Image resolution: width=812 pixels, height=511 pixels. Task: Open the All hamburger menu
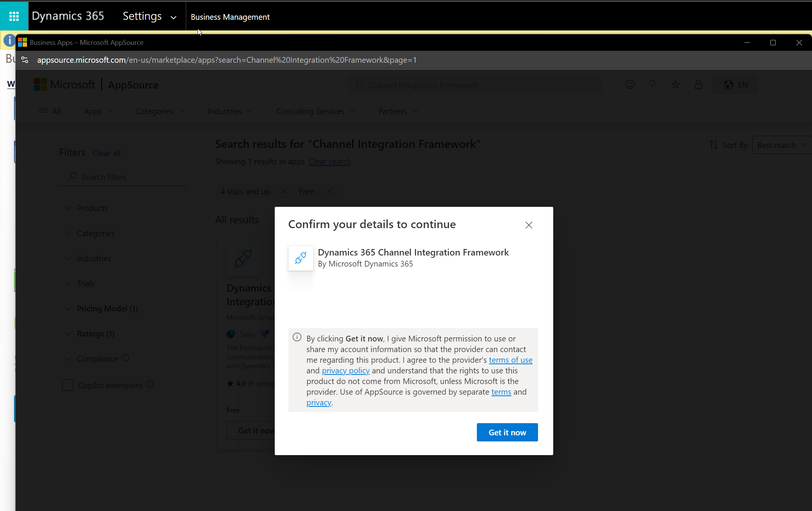coord(49,111)
